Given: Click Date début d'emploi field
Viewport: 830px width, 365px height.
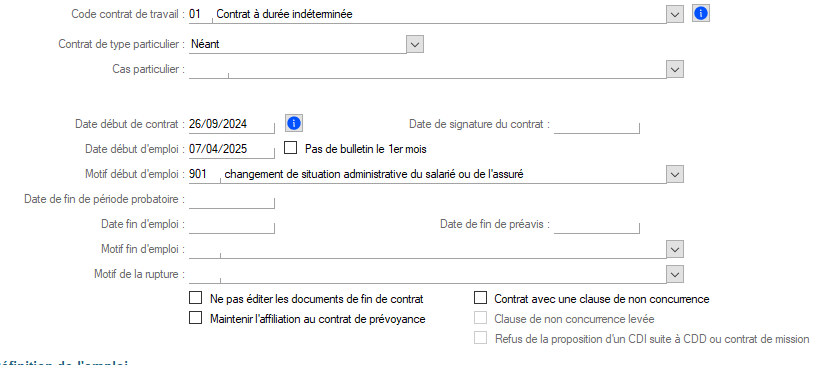Looking at the screenshot, I should point(232,149).
